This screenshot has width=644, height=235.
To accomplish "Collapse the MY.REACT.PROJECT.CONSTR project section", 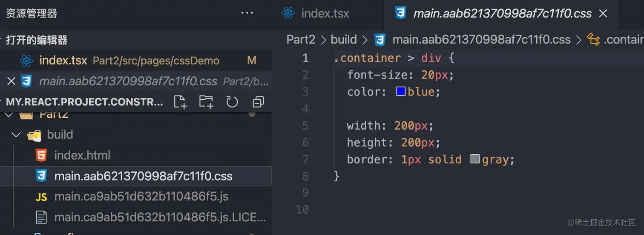I will pyautogui.click(x=84, y=102).
